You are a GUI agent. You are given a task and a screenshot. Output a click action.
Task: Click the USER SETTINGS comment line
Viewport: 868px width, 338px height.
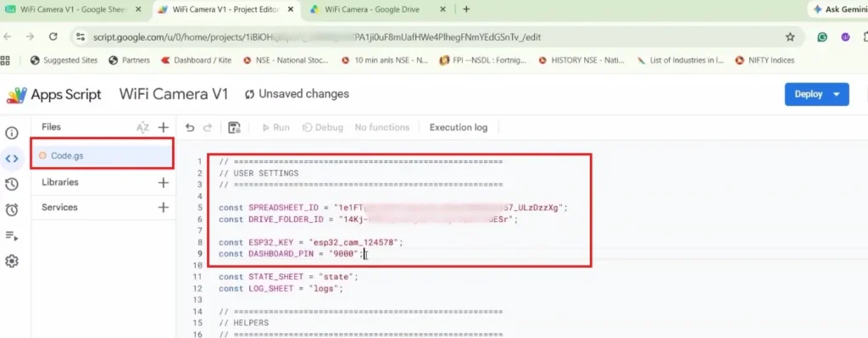[x=259, y=174]
